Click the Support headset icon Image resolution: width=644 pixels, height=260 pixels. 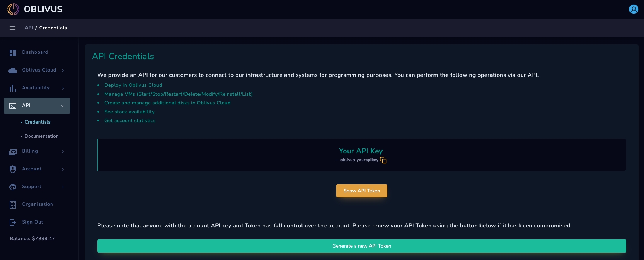tap(13, 187)
